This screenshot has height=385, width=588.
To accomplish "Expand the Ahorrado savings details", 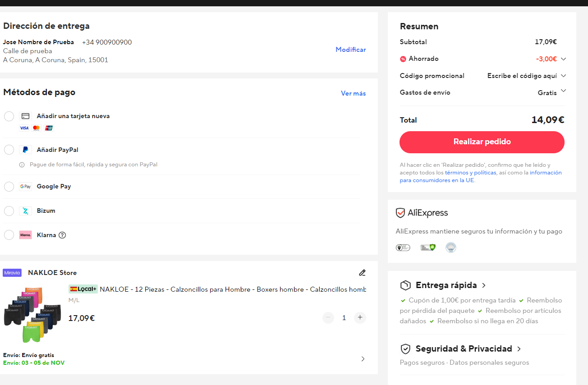I will (563, 59).
